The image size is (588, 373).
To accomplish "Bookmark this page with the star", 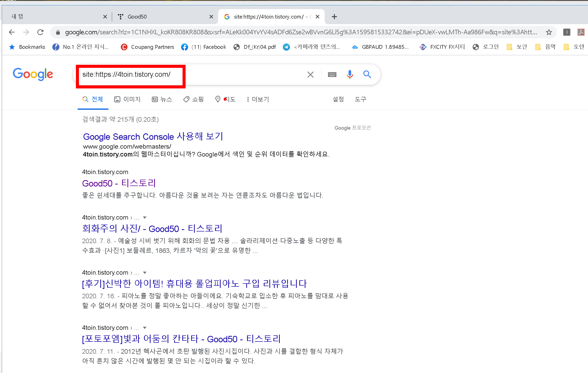I will pos(549,32).
